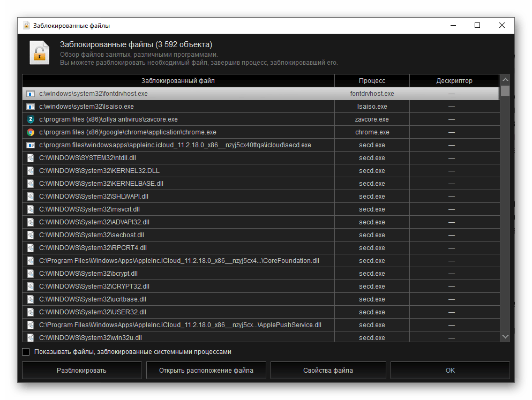The width and height of the screenshot is (532, 400).
Task: Click the Zillya antivirus zavcore.exe icon
Action: [x=31, y=119]
